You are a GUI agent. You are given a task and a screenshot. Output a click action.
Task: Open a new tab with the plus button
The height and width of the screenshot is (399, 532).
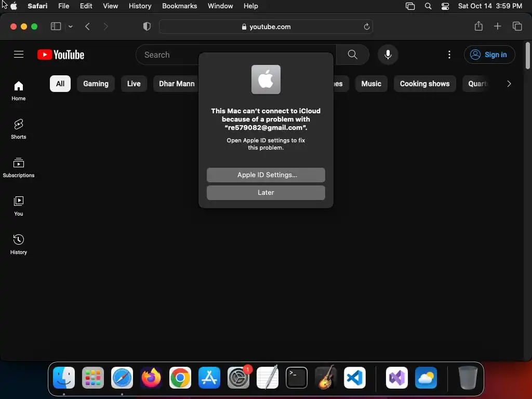click(x=497, y=26)
